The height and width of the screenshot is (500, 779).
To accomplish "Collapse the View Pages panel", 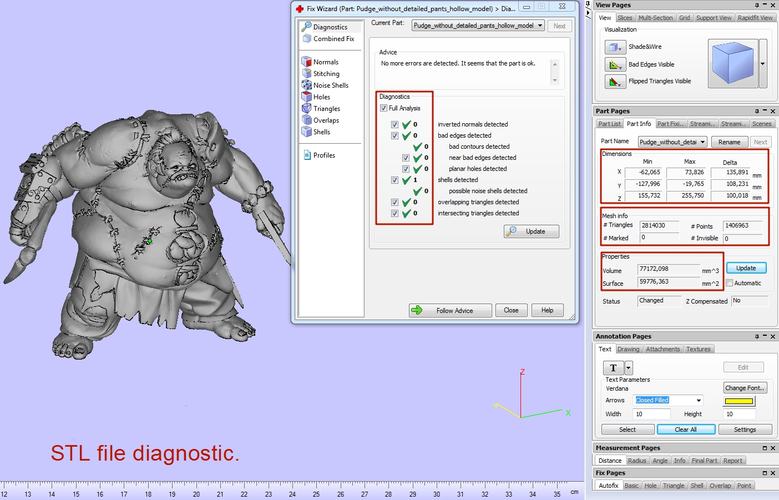I will pos(765,5).
